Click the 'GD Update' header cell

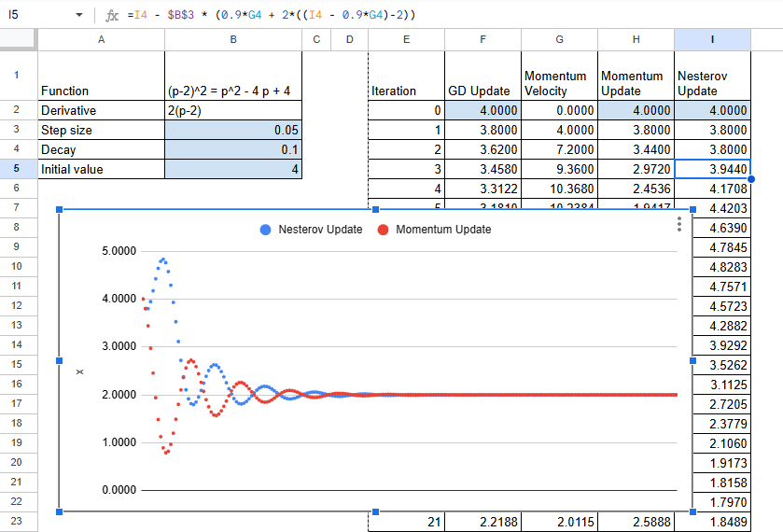click(x=482, y=76)
